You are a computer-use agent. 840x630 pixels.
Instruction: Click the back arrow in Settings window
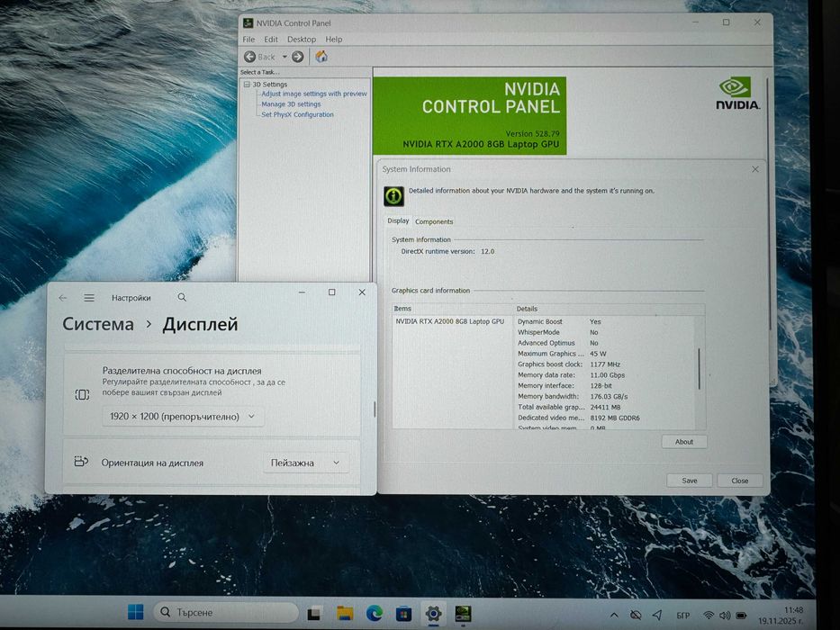click(63, 298)
